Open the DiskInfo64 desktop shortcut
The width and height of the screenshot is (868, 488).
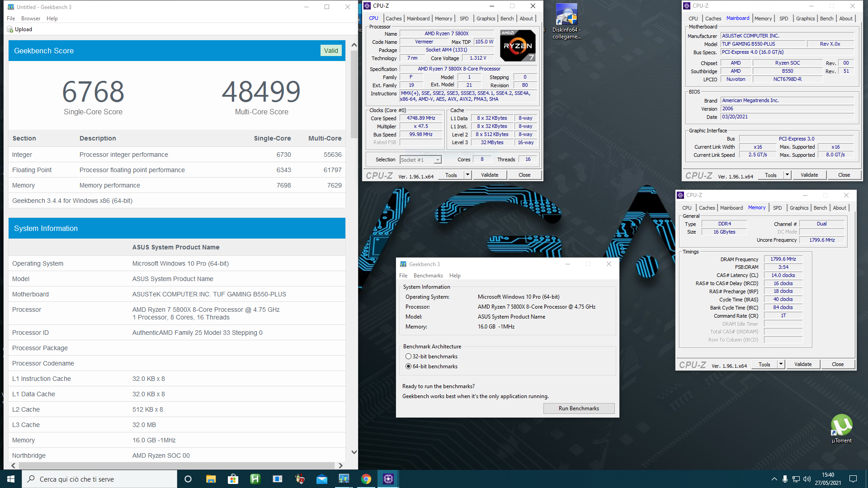(566, 21)
